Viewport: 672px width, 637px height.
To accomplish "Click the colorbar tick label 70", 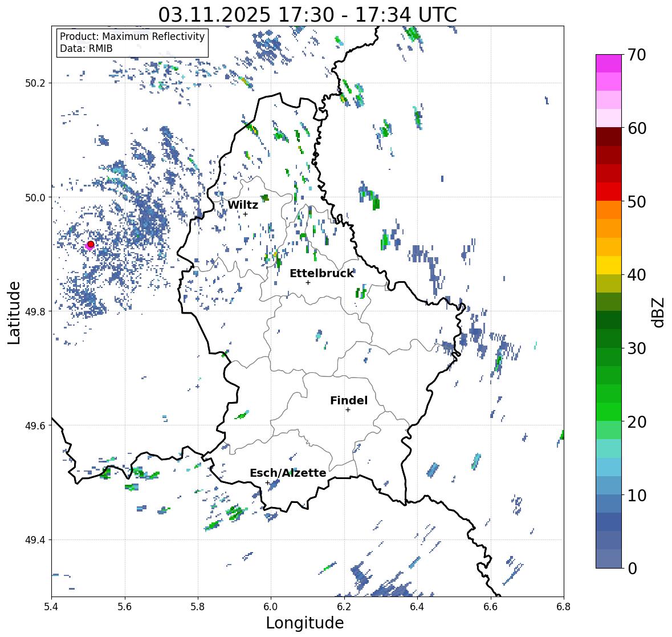I will (637, 55).
